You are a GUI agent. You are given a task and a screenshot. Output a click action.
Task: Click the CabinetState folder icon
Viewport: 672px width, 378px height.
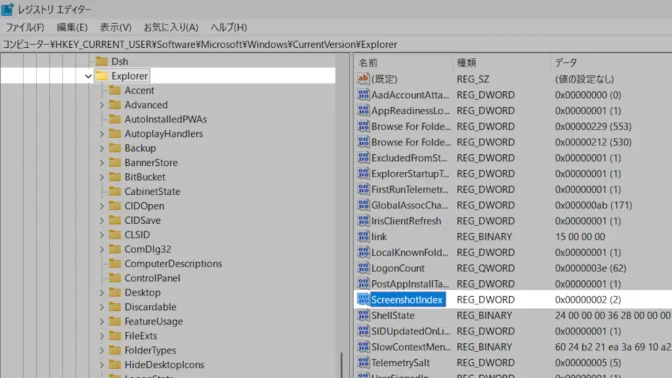pos(115,191)
